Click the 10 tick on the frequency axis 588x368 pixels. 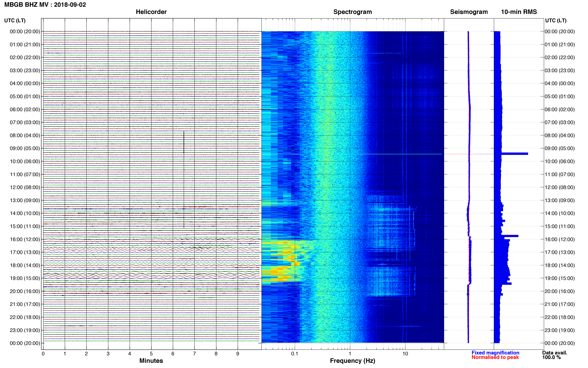[405, 354]
